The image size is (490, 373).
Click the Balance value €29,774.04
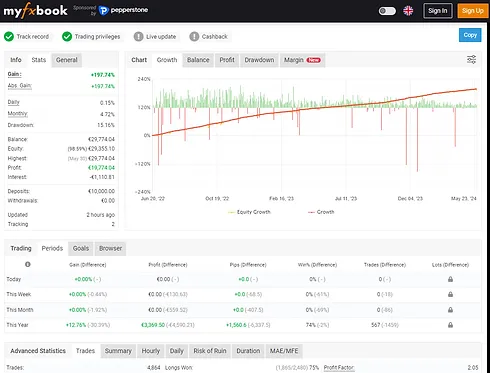pyautogui.click(x=101, y=139)
